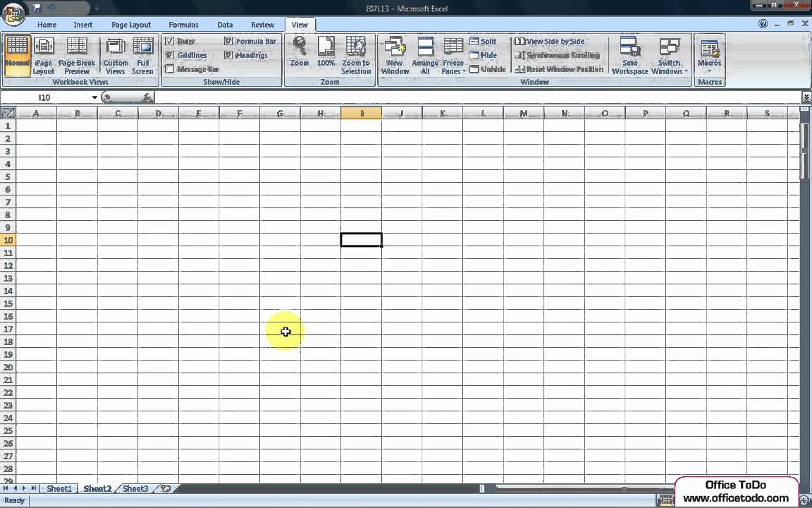Select row 5 header
The width and height of the screenshot is (812, 508).
click(x=8, y=177)
